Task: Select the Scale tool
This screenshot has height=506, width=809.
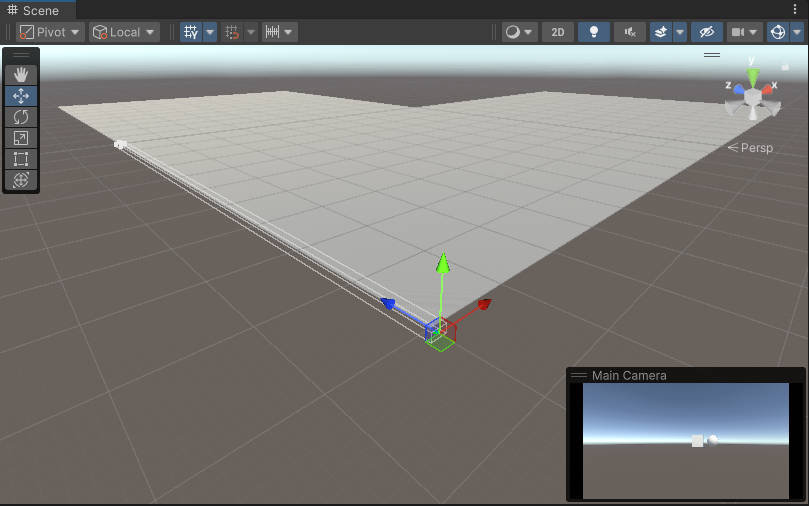Action: click(21, 138)
